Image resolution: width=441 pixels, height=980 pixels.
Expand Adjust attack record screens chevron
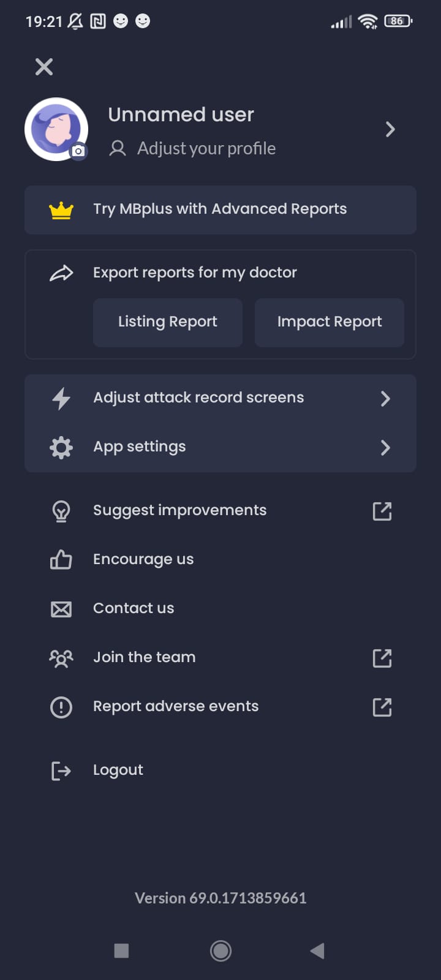point(385,399)
